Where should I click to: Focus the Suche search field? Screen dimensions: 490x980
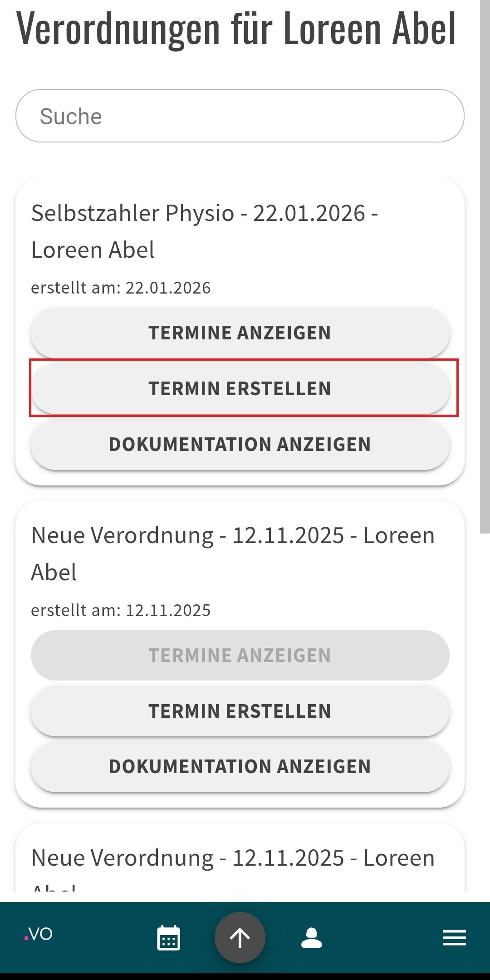tap(240, 116)
